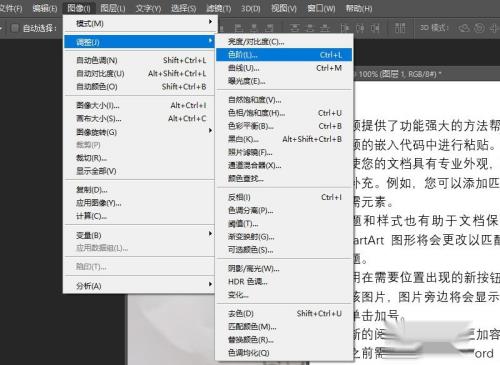This screenshot has height=365, width=500.
Task: Choose 色彩平衡(B)... menu entry
Action: click(x=284, y=126)
